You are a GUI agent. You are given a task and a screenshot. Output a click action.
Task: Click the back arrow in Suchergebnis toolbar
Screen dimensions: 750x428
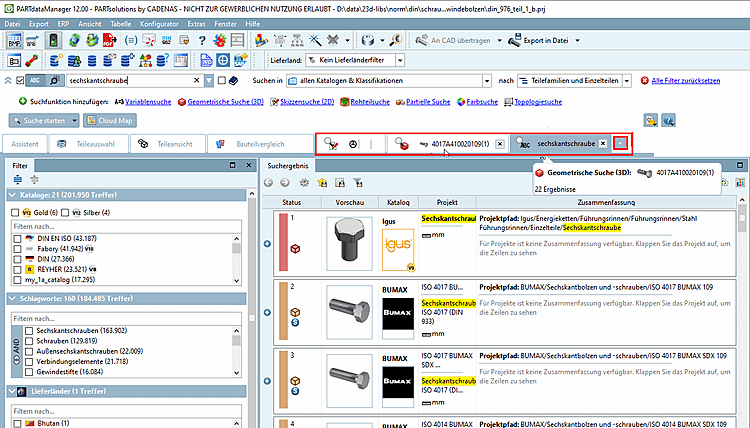click(x=268, y=183)
